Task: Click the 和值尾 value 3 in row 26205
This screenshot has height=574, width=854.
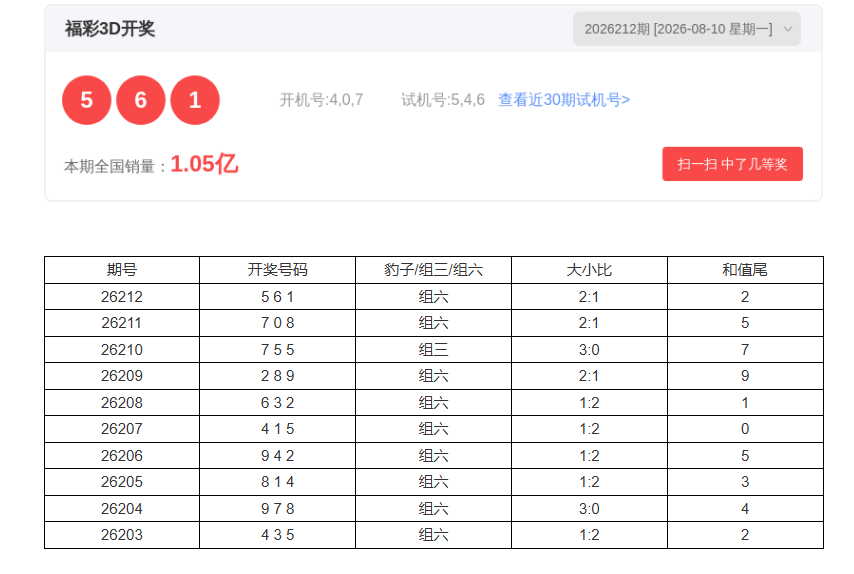Action: 745,482
